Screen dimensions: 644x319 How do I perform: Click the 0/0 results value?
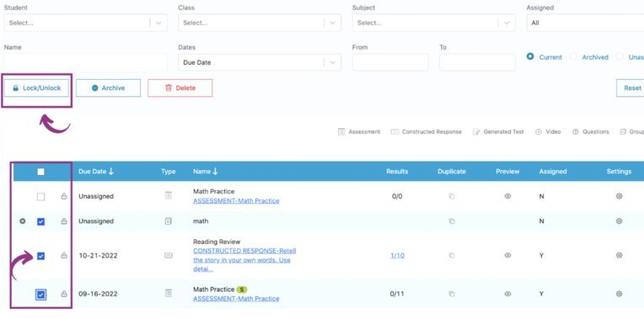tap(397, 196)
